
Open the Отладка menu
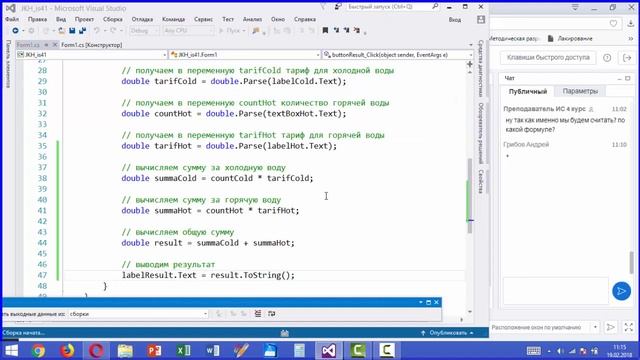click(142, 19)
